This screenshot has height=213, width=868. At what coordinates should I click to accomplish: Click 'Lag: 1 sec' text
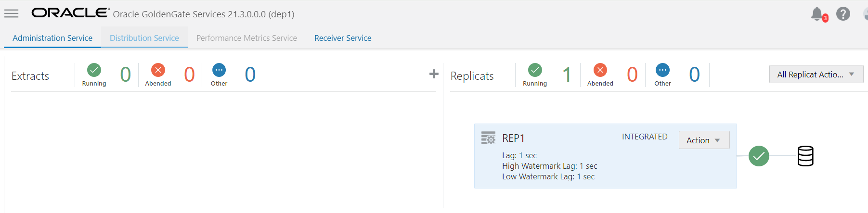click(x=519, y=155)
